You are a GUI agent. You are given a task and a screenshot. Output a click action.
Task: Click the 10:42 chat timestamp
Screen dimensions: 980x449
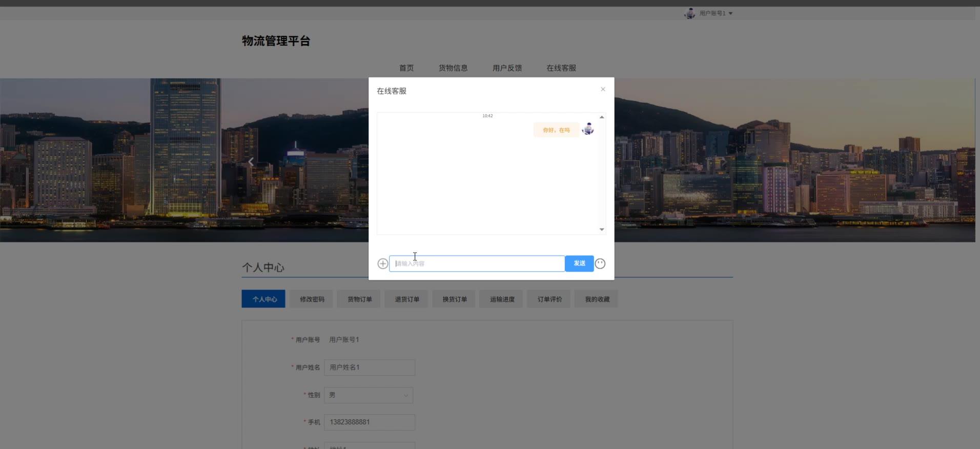pyautogui.click(x=487, y=116)
